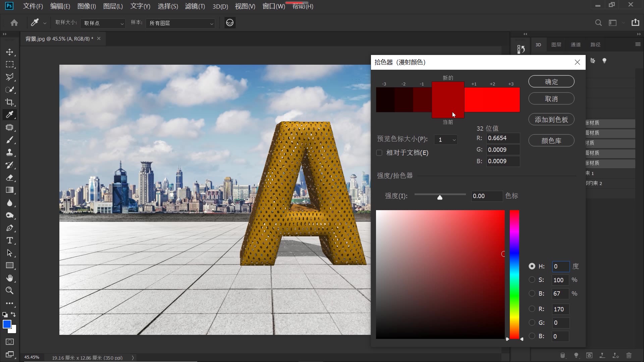
Task: Select the Blur tool
Action: (10, 203)
